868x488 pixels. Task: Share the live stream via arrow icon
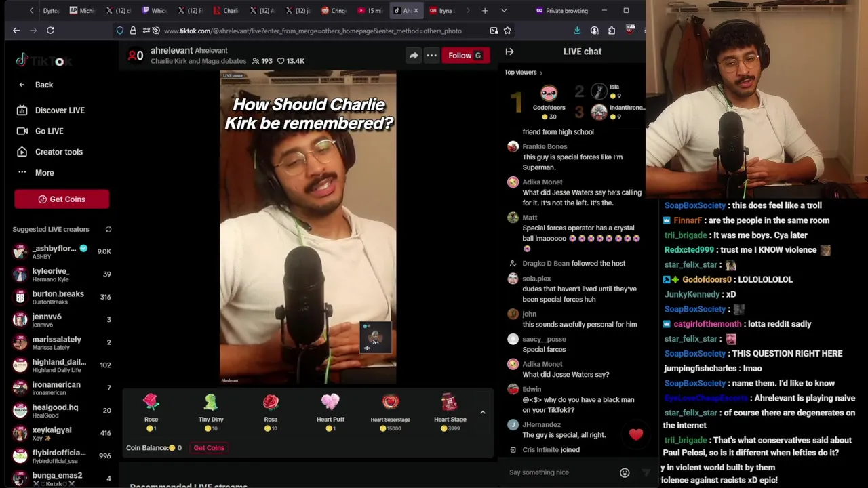point(414,56)
